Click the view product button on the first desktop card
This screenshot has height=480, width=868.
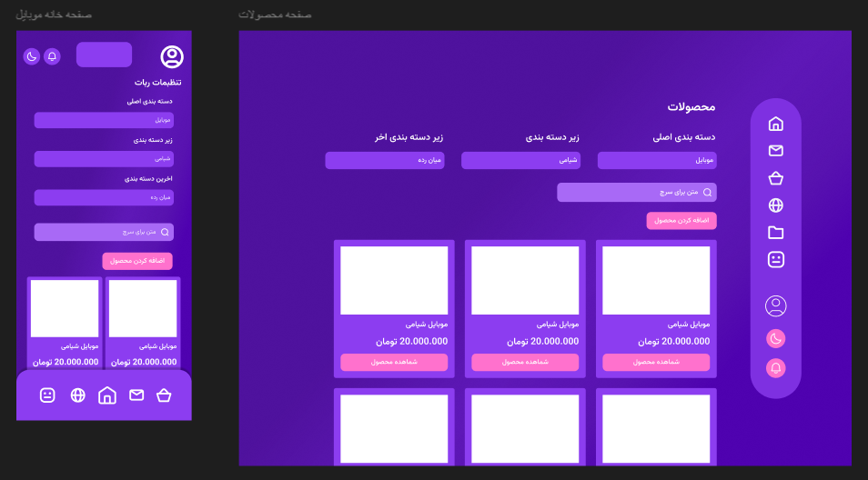click(x=656, y=362)
